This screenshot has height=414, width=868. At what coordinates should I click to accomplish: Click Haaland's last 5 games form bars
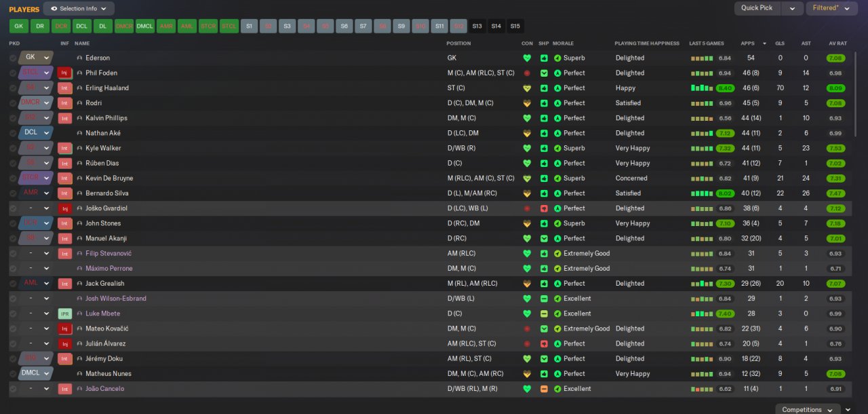tap(703, 88)
